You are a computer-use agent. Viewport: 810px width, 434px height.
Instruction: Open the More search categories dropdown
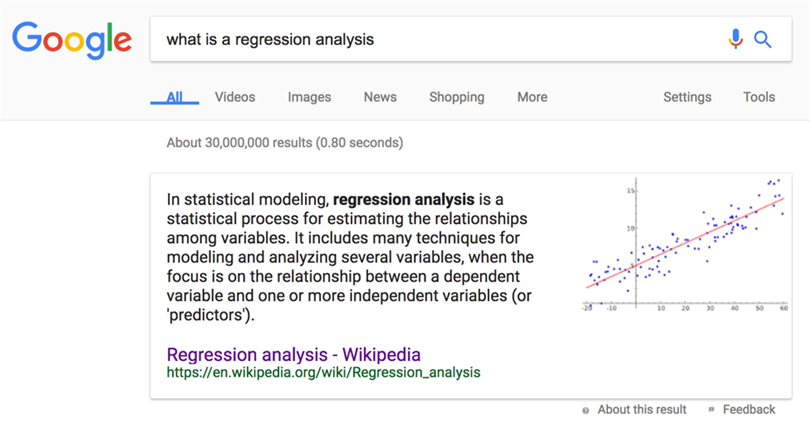(x=532, y=97)
